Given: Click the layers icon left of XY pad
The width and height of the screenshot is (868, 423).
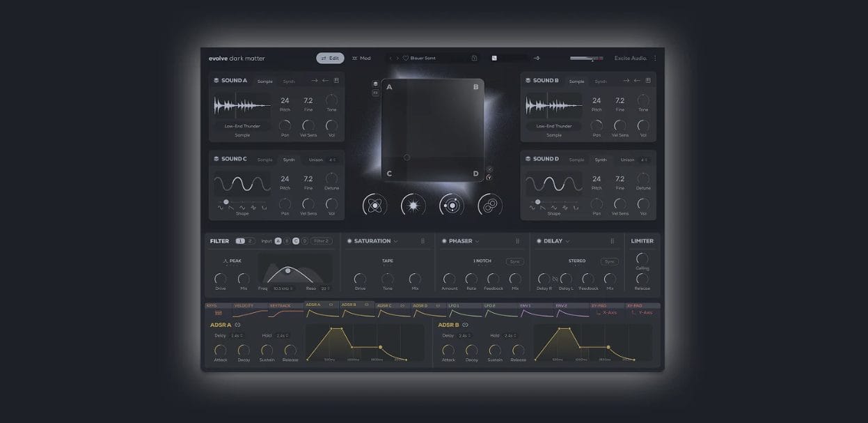Looking at the screenshot, I should (376, 84).
